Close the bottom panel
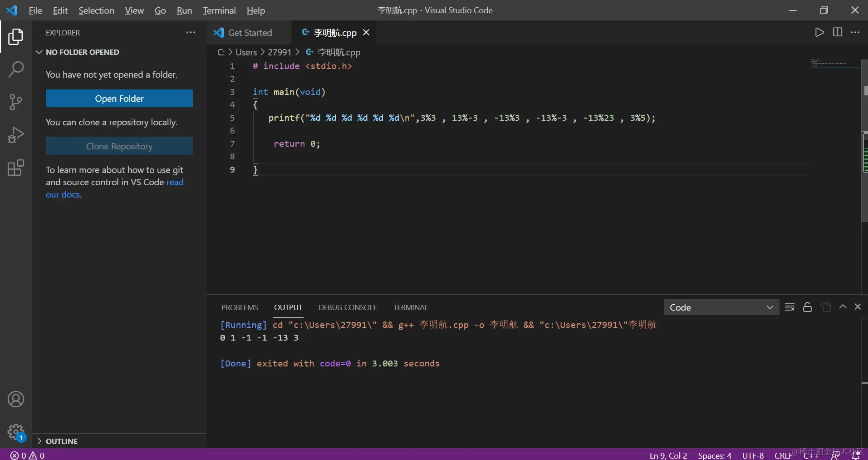Screen dimensions: 868x460 coord(858,307)
